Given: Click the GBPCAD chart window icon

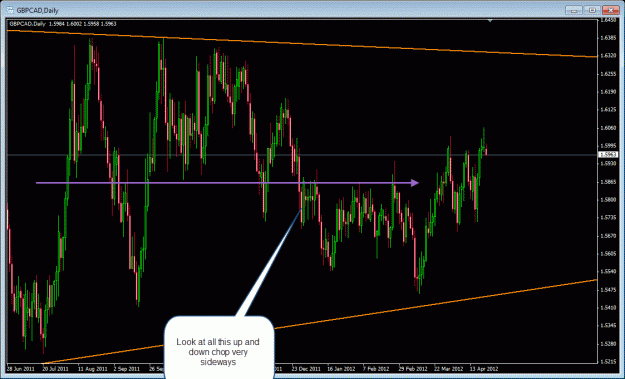Looking at the screenshot, I should point(10,10).
